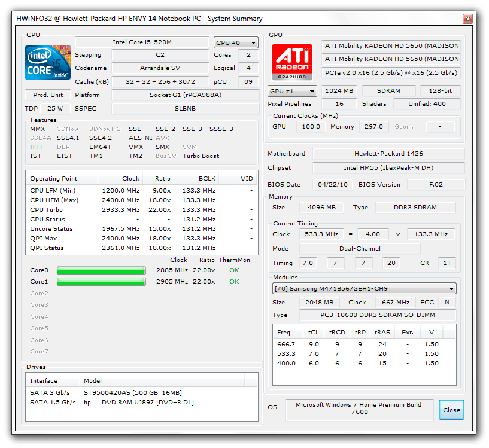489x448 pixels.
Task: Click the Operating Point column header
Action: tap(62, 178)
